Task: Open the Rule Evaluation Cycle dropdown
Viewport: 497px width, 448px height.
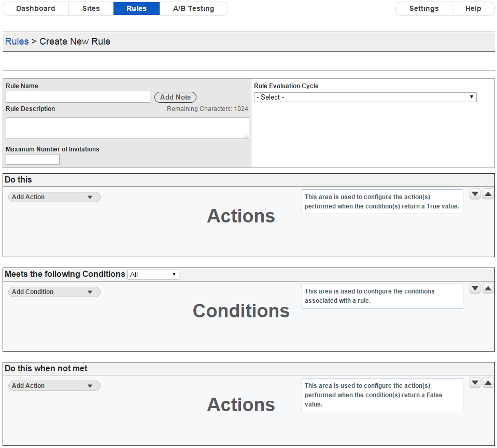Action: 365,97
